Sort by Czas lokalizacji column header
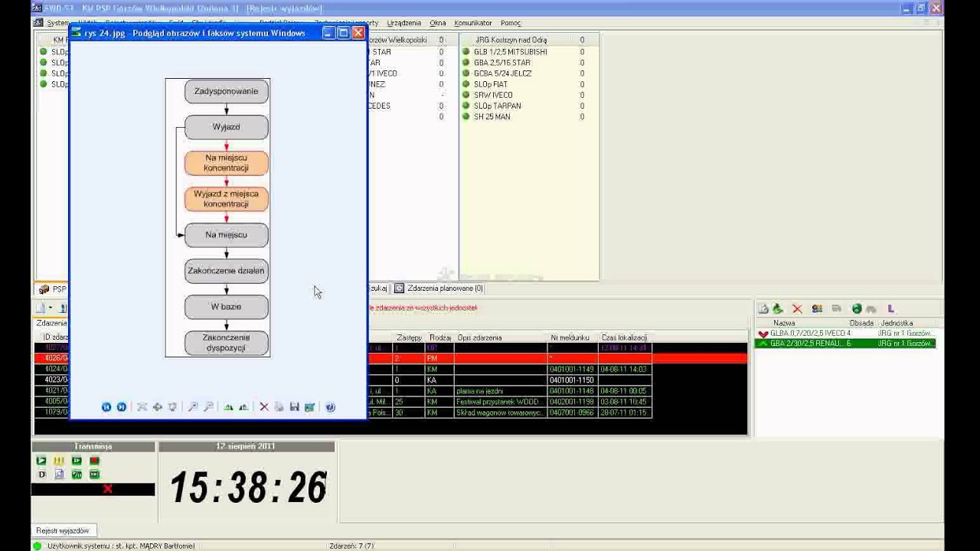Screen dimensions: 980x551 [624, 337]
